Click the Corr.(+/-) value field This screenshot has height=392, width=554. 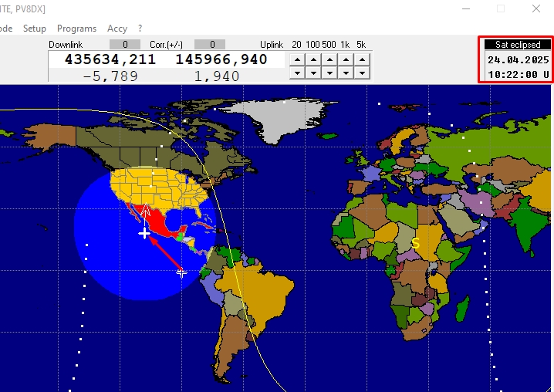[x=210, y=45]
